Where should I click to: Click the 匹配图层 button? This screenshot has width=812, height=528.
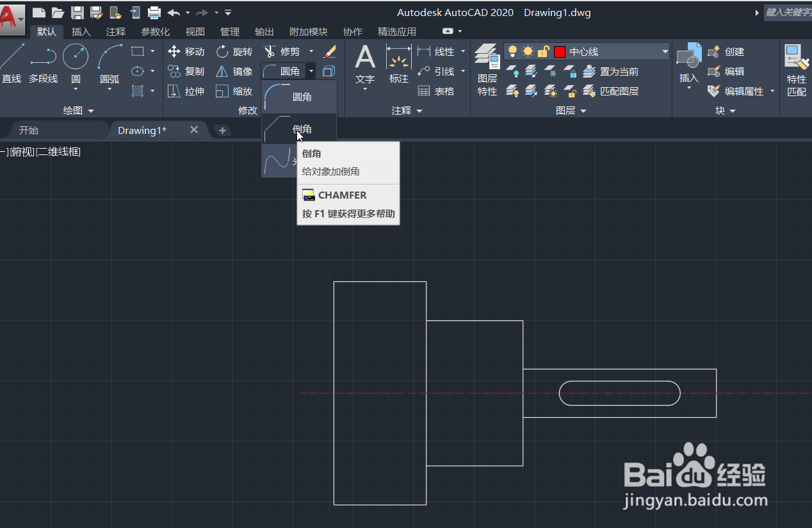[611, 91]
